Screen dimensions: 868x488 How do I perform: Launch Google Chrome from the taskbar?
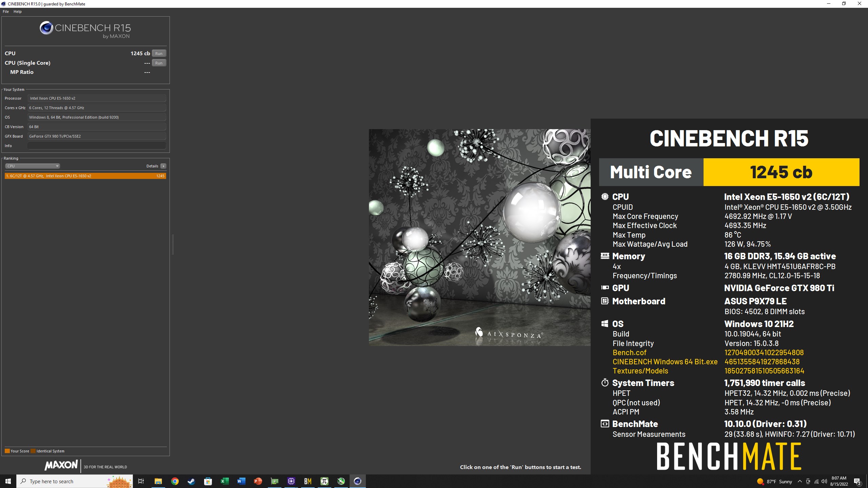tap(175, 481)
